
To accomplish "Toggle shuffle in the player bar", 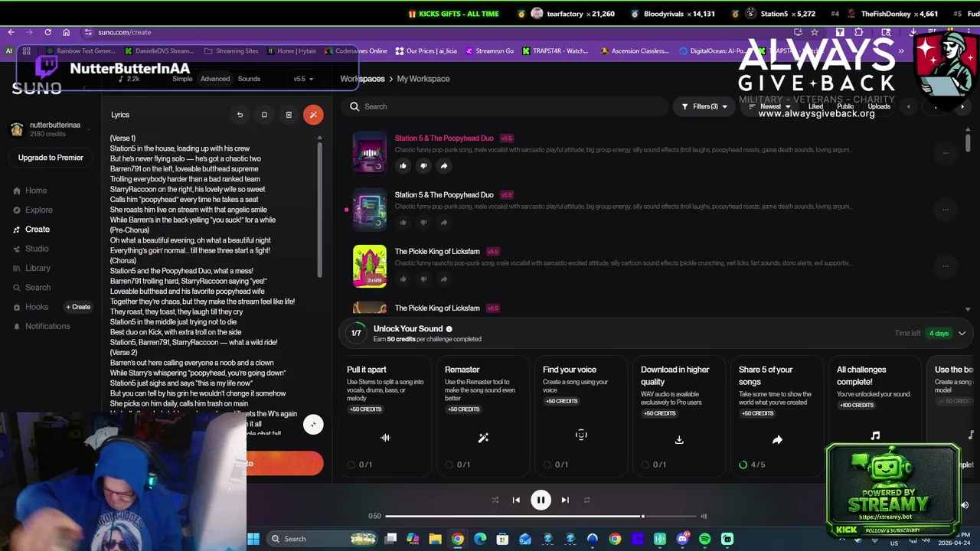I will point(495,500).
